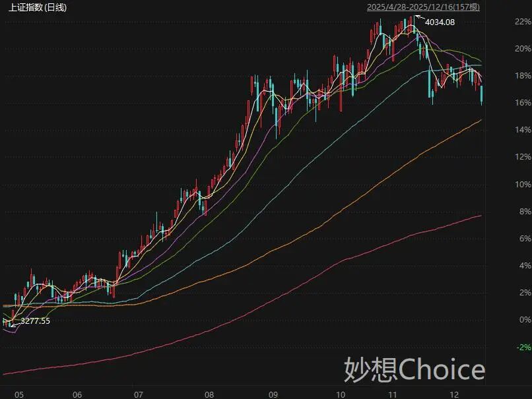Click the right end of the orange moving average line
This screenshot has width=532, height=399.
click(480, 120)
